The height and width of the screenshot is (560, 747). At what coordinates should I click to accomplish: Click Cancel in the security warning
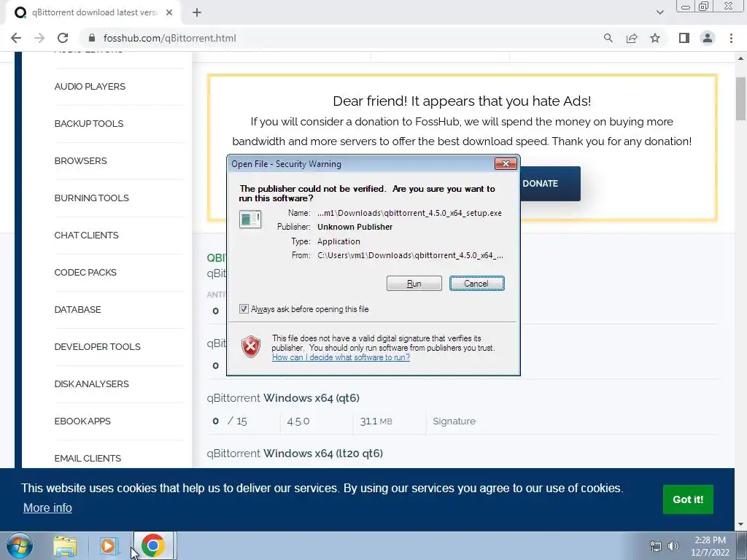pos(477,284)
